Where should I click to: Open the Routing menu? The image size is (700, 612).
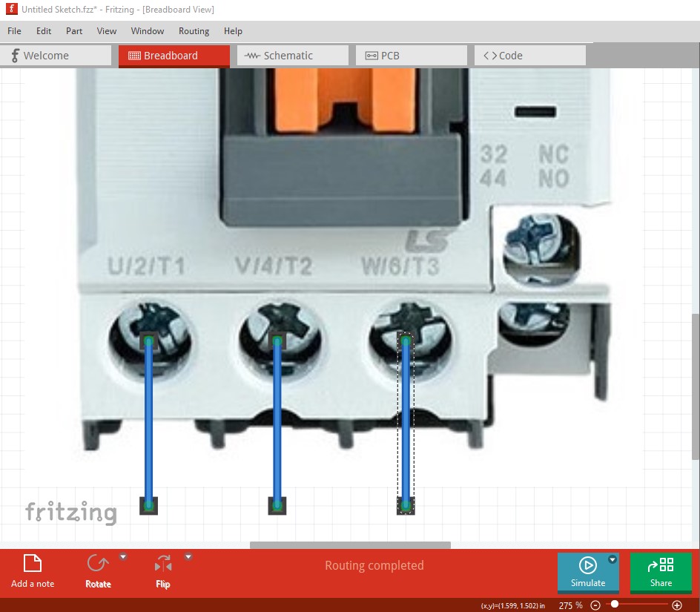click(x=194, y=31)
